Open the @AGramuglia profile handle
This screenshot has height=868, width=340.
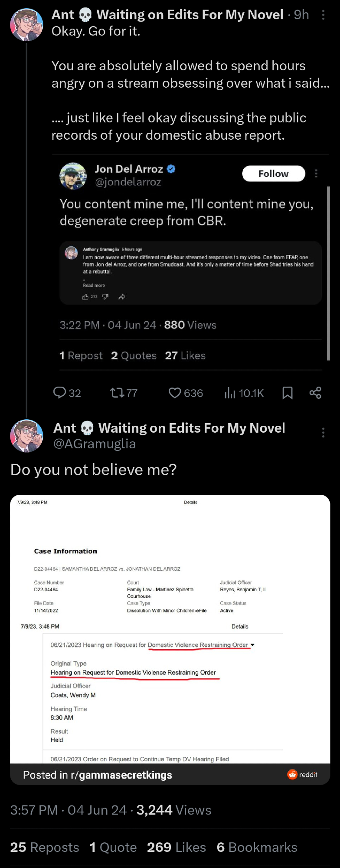coord(95,444)
